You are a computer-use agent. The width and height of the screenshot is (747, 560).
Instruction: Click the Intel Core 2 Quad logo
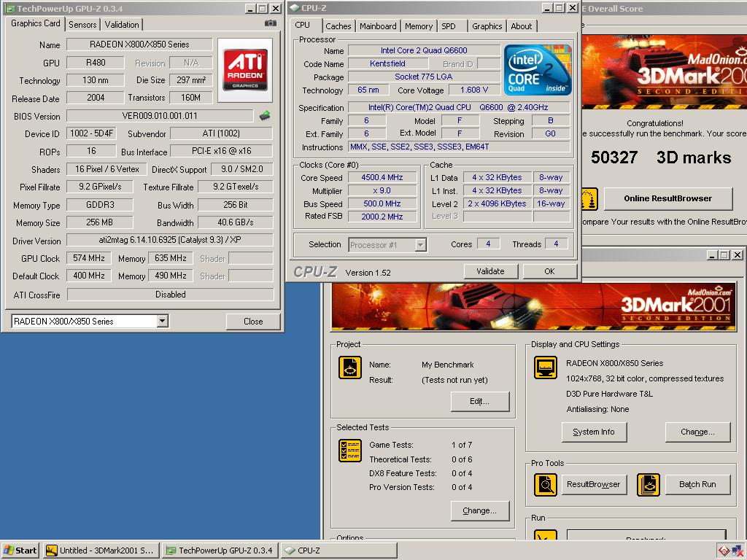tap(538, 70)
